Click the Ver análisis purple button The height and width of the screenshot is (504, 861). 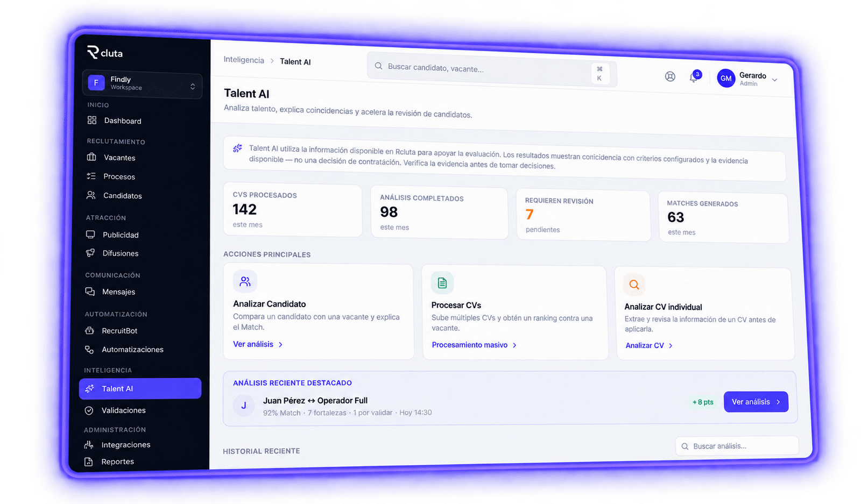click(x=756, y=402)
